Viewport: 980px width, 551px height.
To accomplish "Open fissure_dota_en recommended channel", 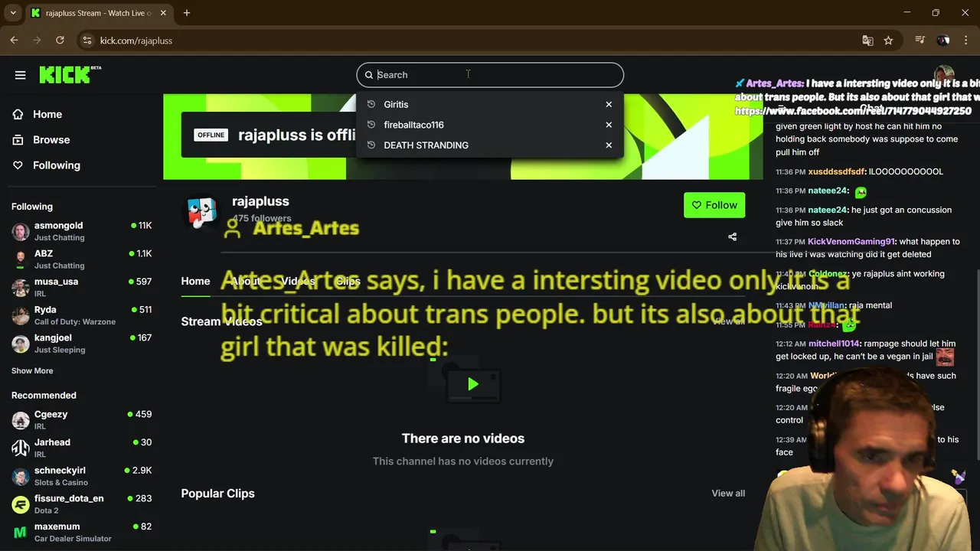I will [x=82, y=504].
